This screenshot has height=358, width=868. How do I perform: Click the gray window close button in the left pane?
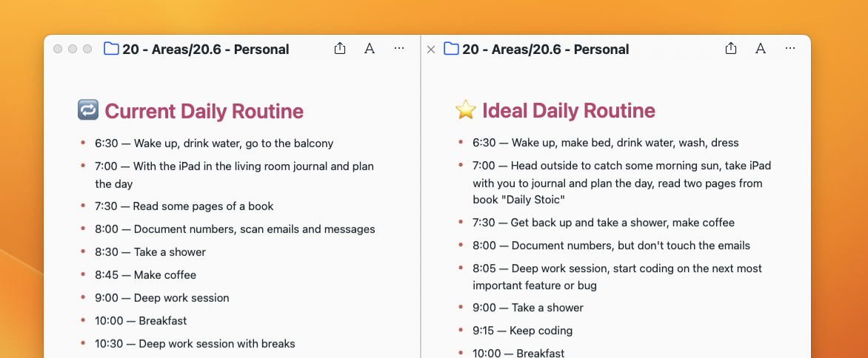tap(58, 49)
